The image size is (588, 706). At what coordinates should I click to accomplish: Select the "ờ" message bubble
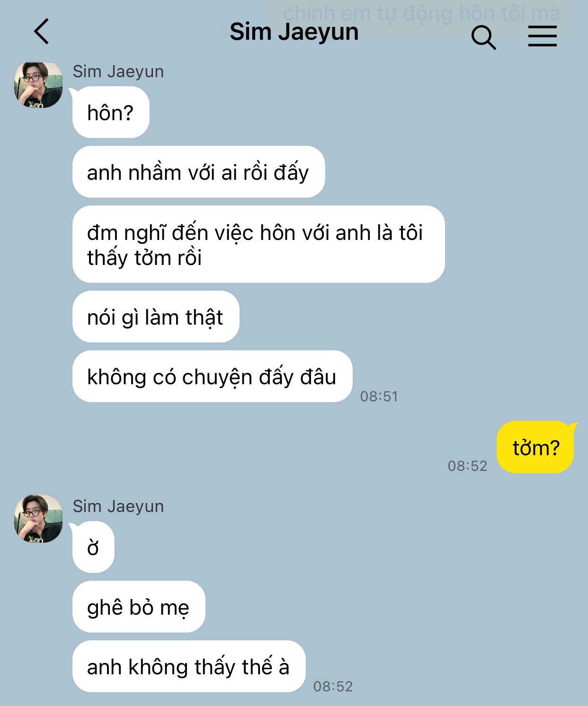(93, 547)
